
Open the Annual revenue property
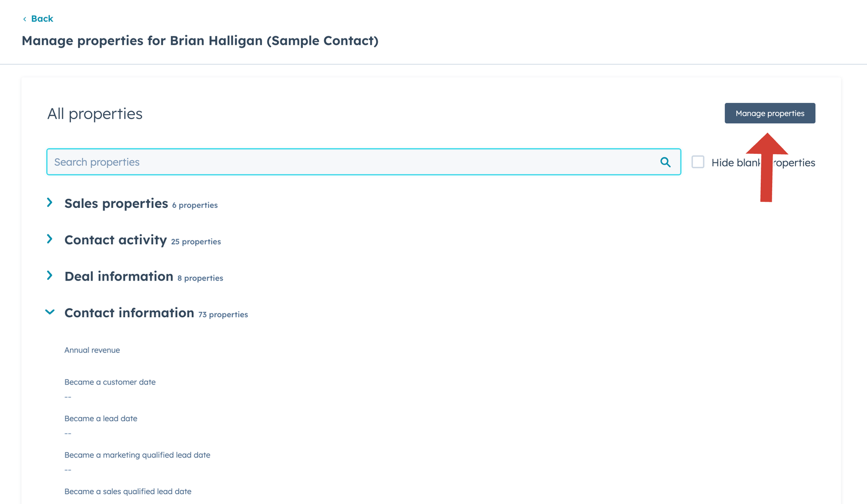92,350
